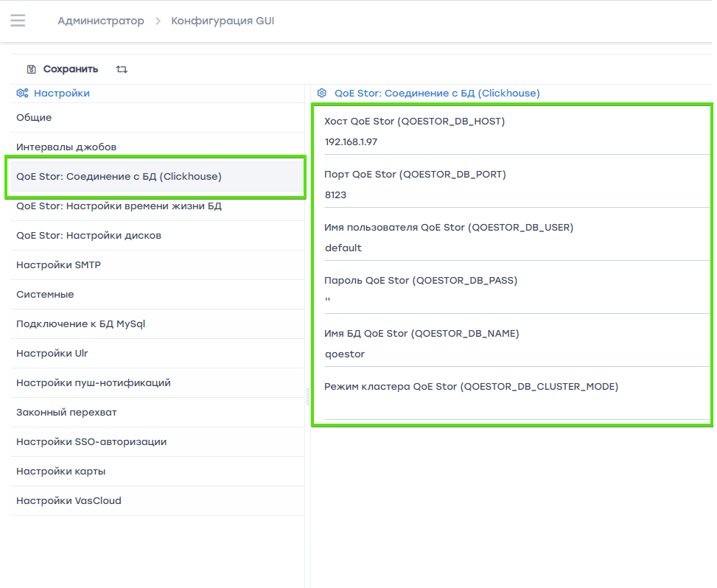Open Интервалы джобов settings section
This screenshot has height=588, width=717.
click(66, 147)
